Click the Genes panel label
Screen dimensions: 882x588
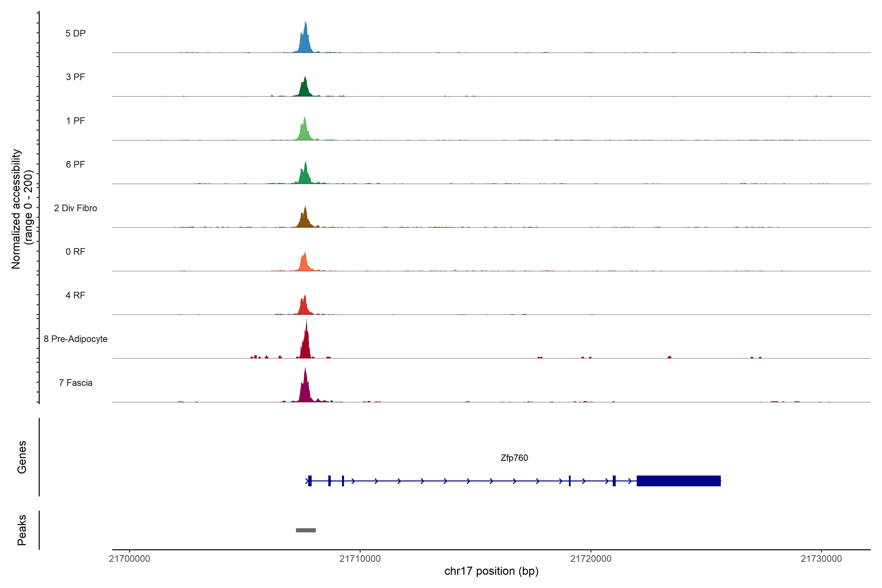pyautogui.click(x=22, y=457)
